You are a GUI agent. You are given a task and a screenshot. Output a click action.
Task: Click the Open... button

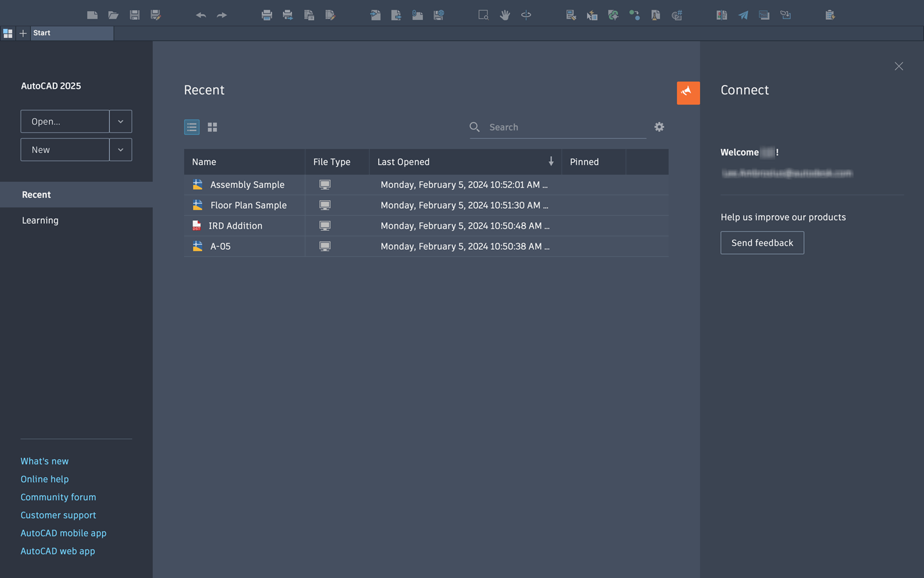pyautogui.click(x=65, y=121)
